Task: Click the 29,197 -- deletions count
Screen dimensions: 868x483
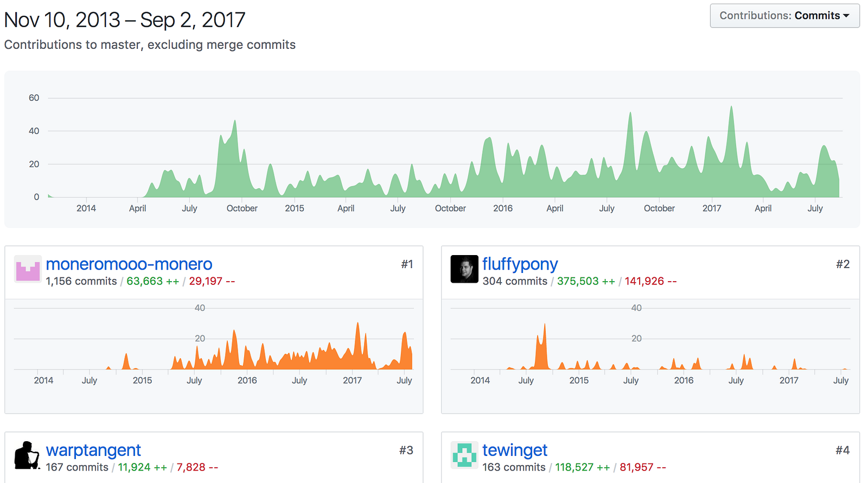Action: click(212, 281)
